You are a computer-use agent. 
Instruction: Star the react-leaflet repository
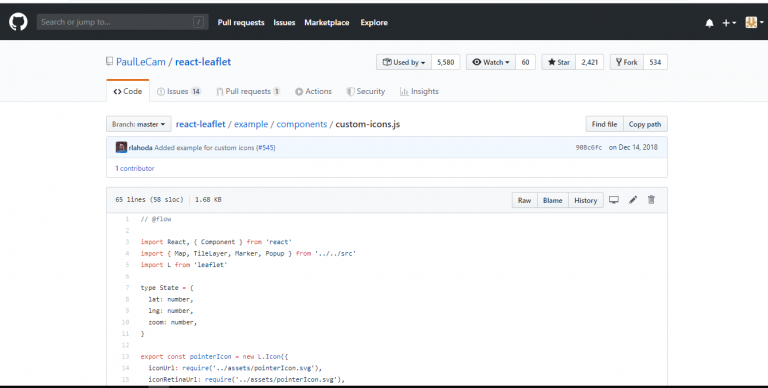click(559, 62)
